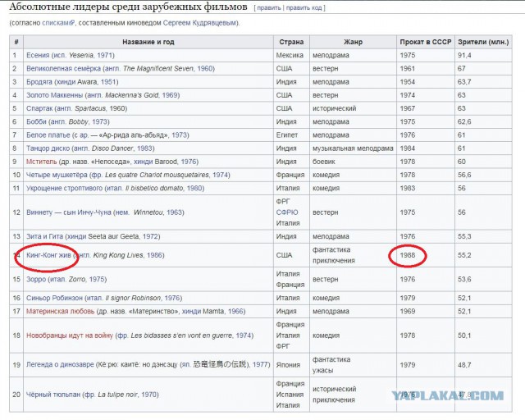Click the 'яп.' link in Легенда о динозавре row

[186, 364]
